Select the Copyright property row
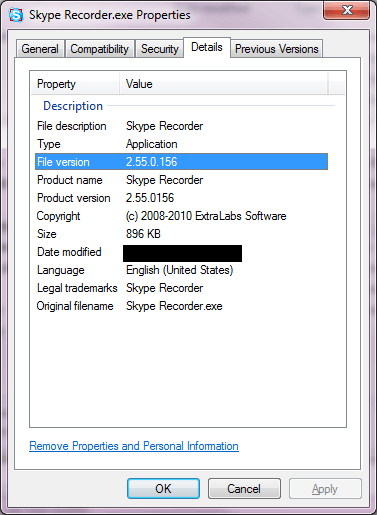Viewport: 377px width, 515px height. [181, 216]
